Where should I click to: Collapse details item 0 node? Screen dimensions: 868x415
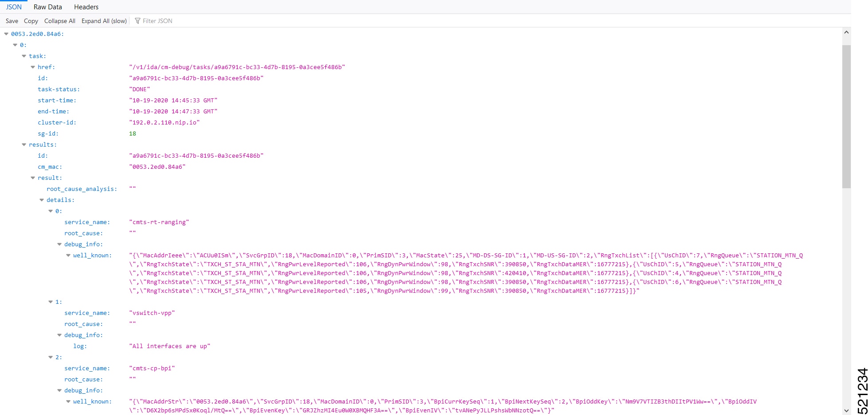point(51,211)
